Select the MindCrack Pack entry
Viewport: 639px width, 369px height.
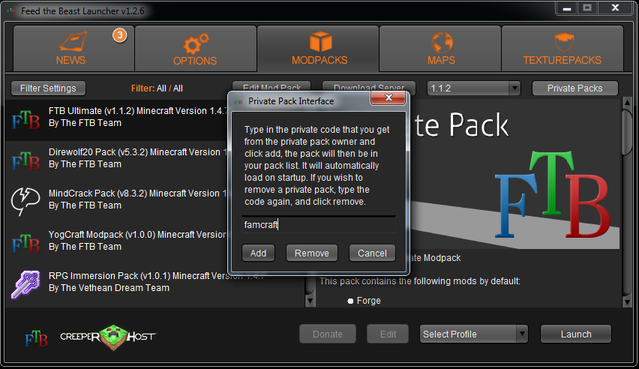tap(117, 203)
